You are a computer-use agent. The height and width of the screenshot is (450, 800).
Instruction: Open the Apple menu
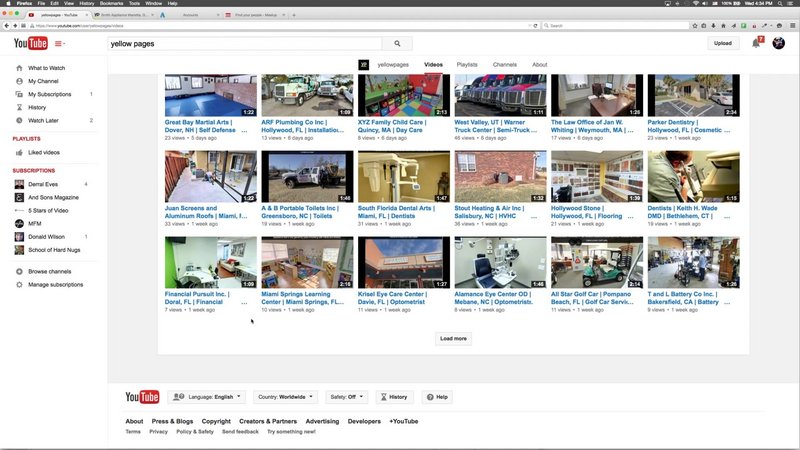(x=8, y=3)
